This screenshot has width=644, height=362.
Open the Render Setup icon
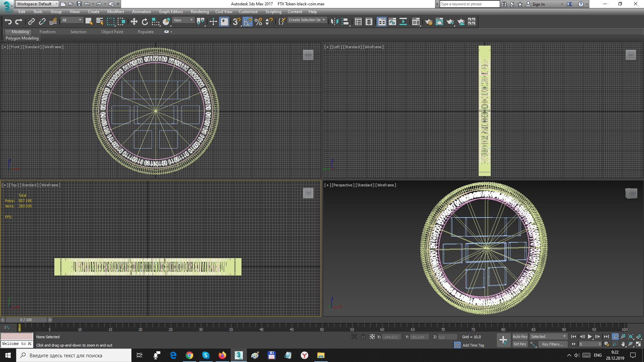[429, 22]
